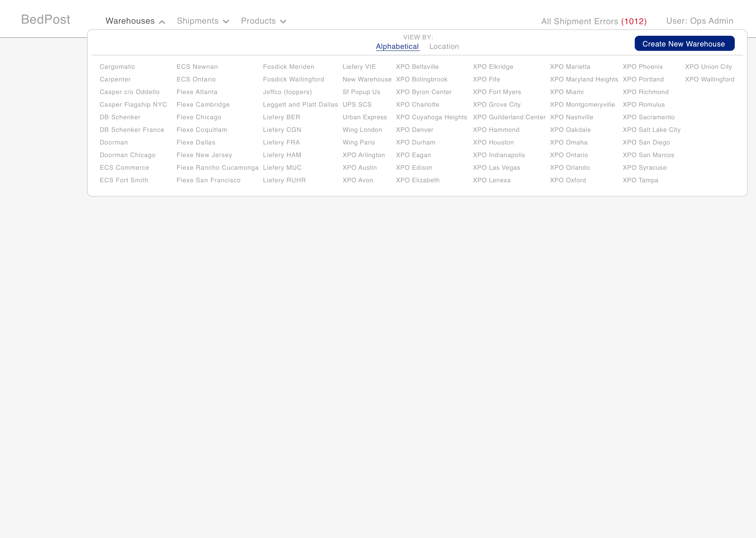Image resolution: width=756 pixels, height=538 pixels.
Task: Open XPO Maryland Heights
Action: click(x=584, y=79)
